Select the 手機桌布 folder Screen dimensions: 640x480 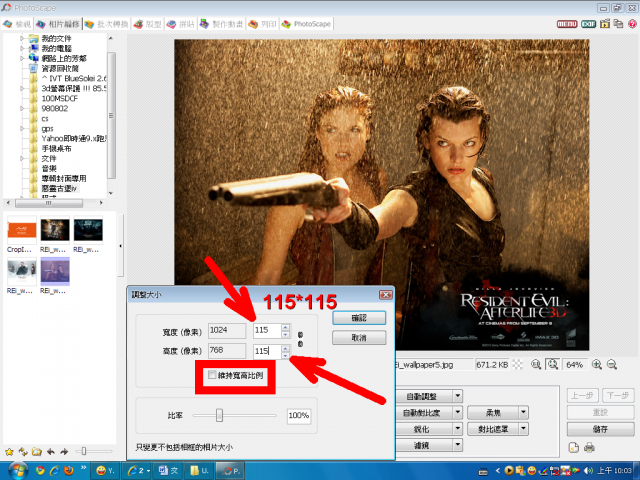[x=56, y=148]
